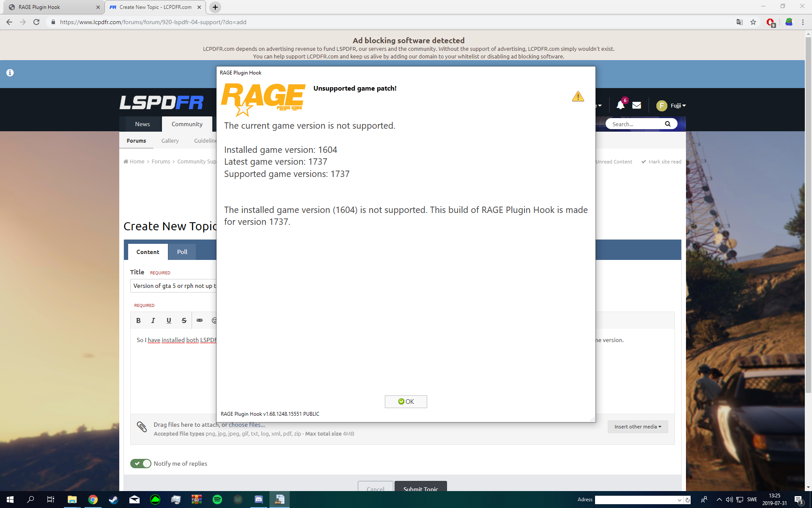812x508 pixels.
Task: Switch to the Poll tab
Action: (x=182, y=252)
